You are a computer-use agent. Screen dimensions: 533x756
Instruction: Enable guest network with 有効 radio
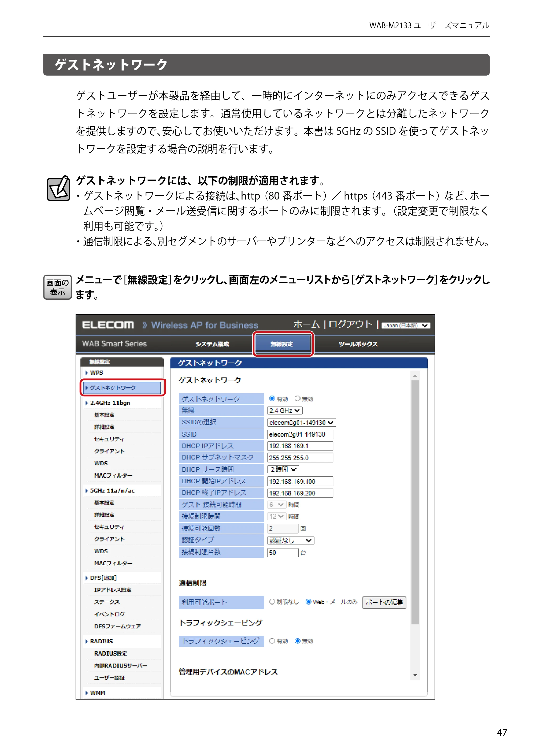tap(272, 399)
